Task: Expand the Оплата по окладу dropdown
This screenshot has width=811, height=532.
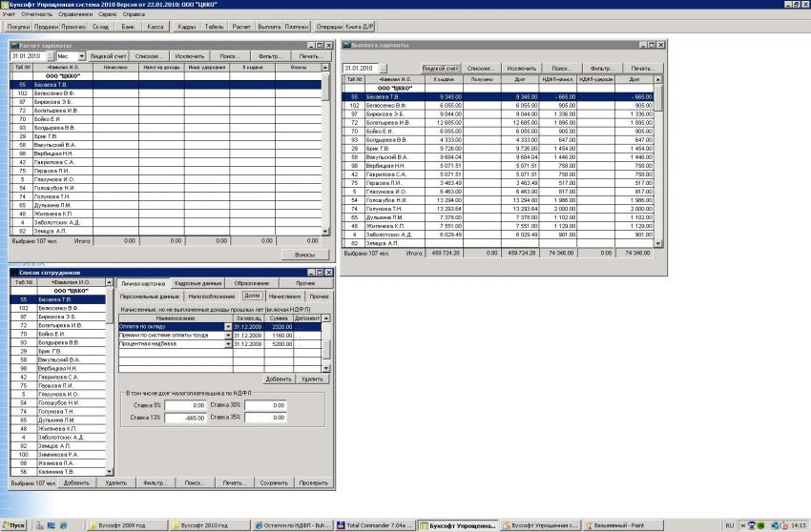Action: (228, 327)
